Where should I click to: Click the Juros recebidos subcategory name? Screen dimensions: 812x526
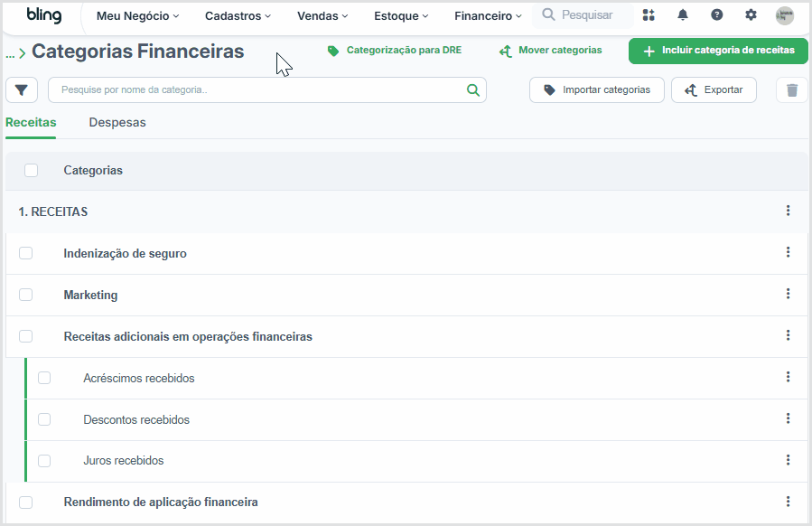click(x=123, y=460)
